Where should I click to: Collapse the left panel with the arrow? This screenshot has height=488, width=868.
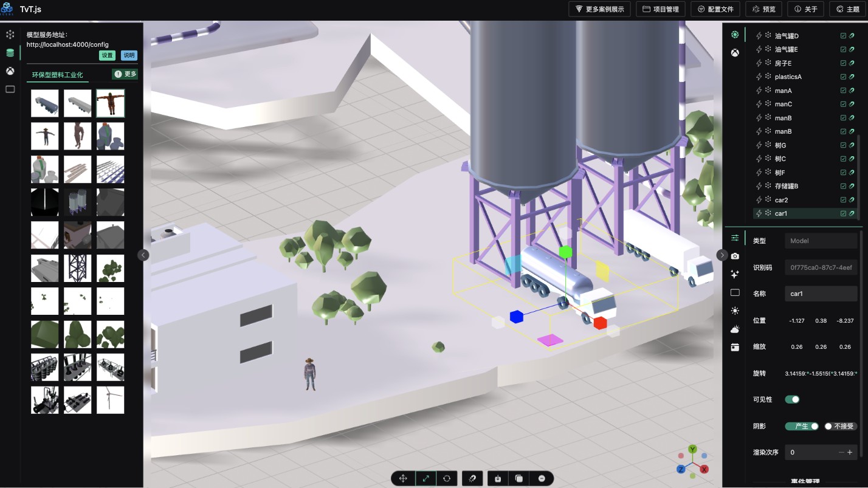click(143, 255)
